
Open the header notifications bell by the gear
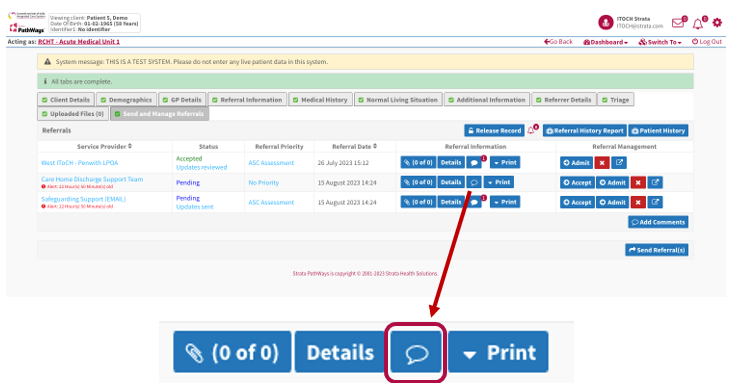coord(698,24)
